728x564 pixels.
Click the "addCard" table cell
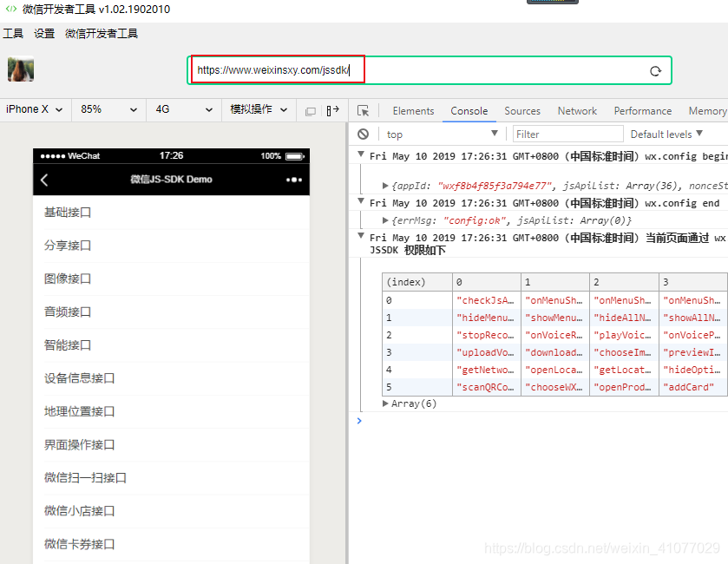(x=693, y=387)
